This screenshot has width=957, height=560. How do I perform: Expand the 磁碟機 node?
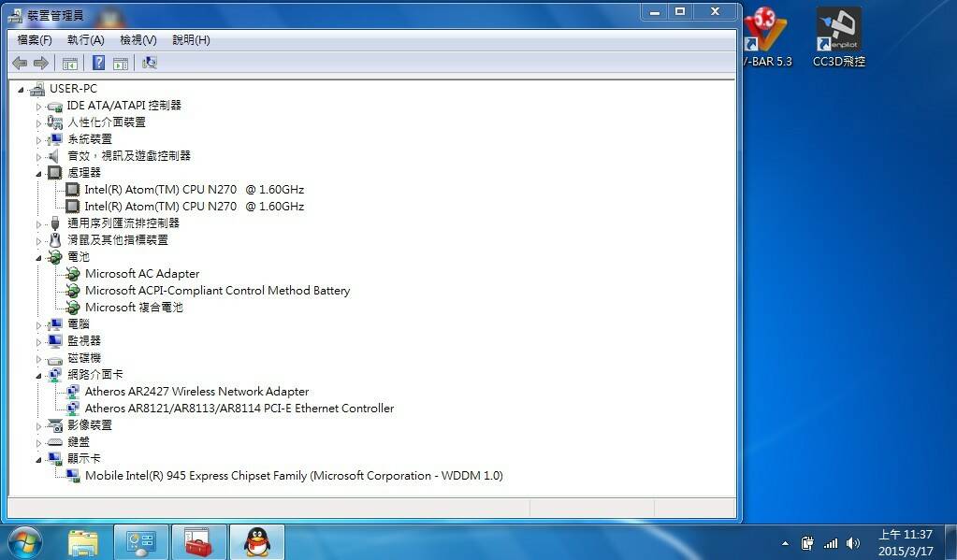(38, 359)
